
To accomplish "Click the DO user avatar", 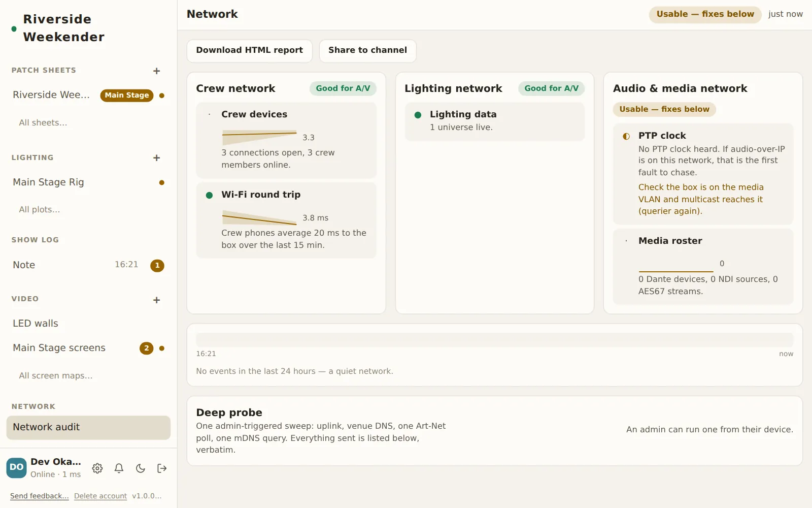I will coord(16,468).
